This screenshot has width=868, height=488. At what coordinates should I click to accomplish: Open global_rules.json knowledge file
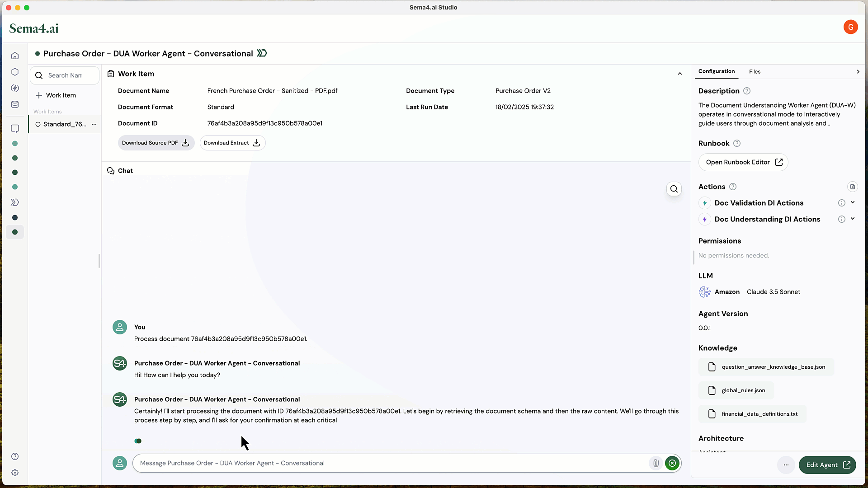pos(736,390)
